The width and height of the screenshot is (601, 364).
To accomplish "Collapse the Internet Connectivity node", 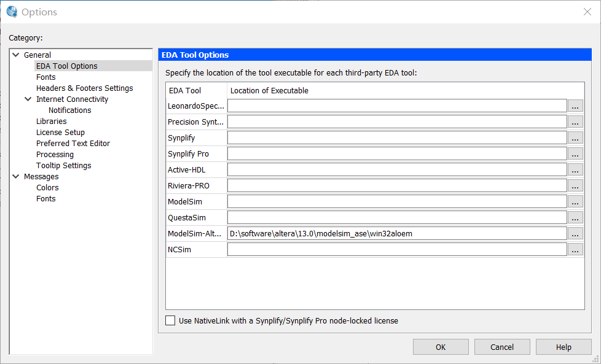I will coord(28,99).
